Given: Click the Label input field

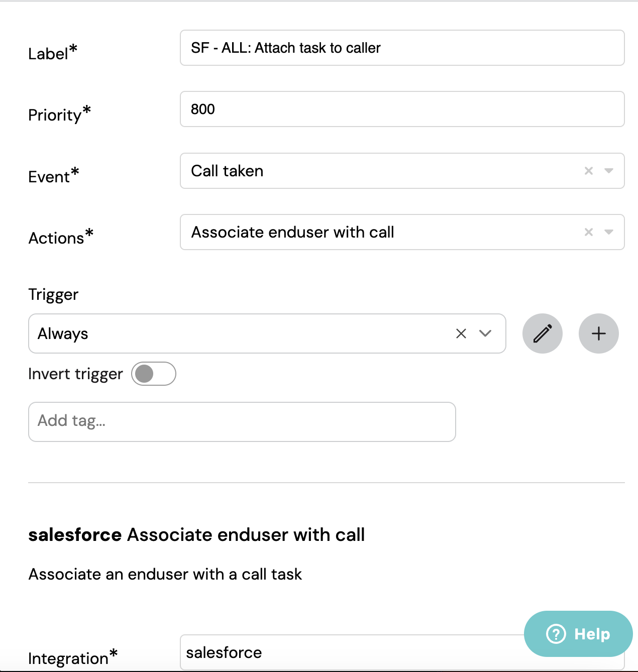Looking at the screenshot, I should 402,48.
